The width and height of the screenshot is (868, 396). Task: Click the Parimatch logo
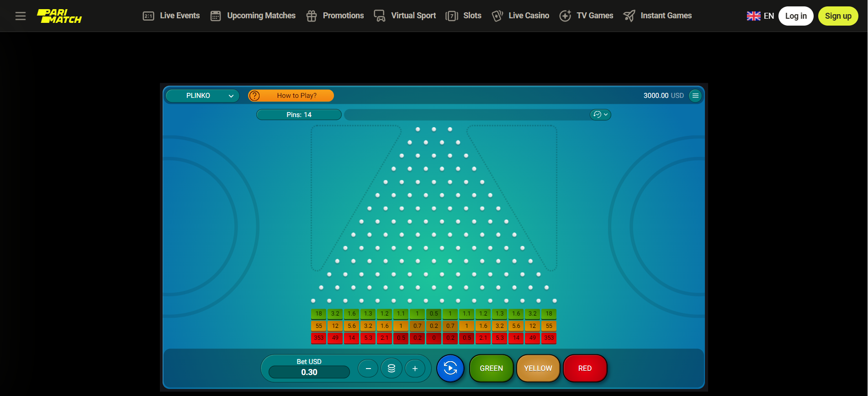[x=59, y=16]
